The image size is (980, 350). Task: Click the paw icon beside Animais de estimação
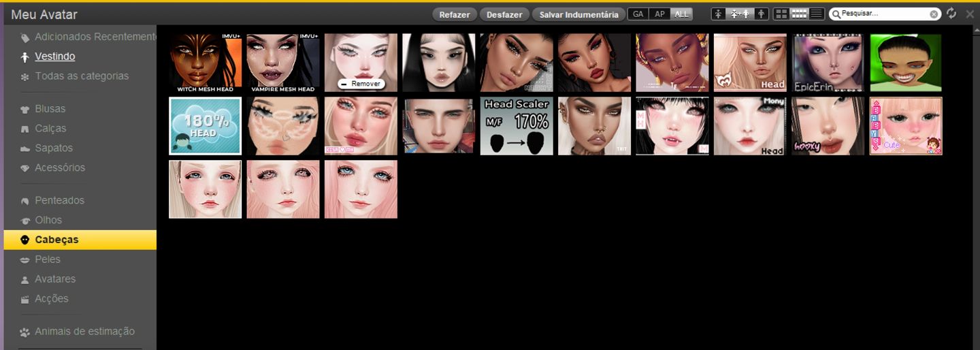tap(25, 332)
